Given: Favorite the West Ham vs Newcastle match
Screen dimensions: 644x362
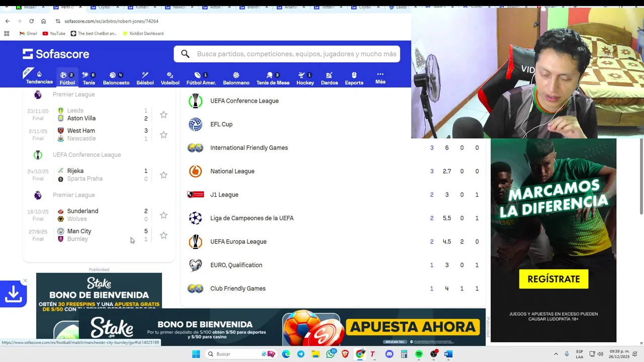Looking at the screenshot, I should tap(164, 135).
